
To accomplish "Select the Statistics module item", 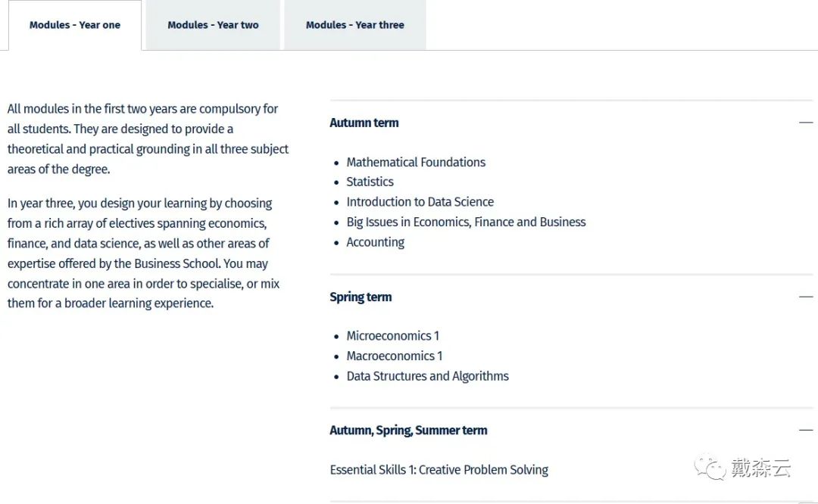I will pyautogui.click(x=370, y=182).
